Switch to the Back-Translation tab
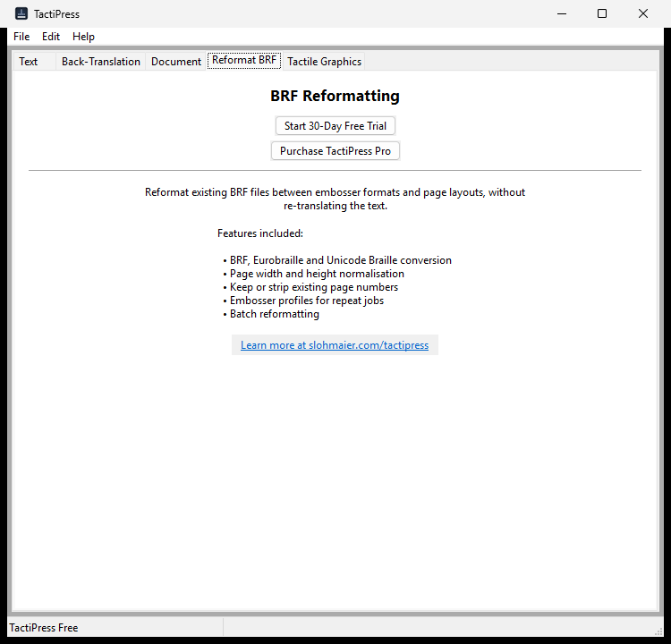 pyautogui.click(x=101, y=62)
